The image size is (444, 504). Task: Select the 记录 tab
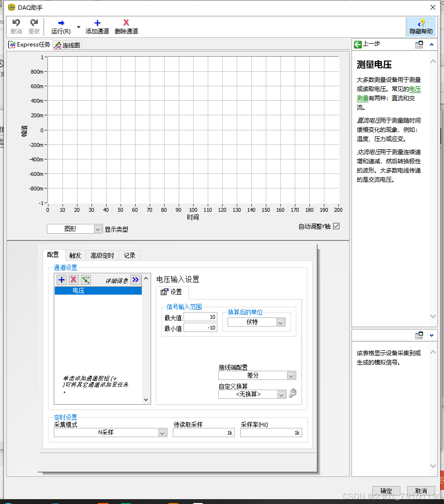point(129,255)
